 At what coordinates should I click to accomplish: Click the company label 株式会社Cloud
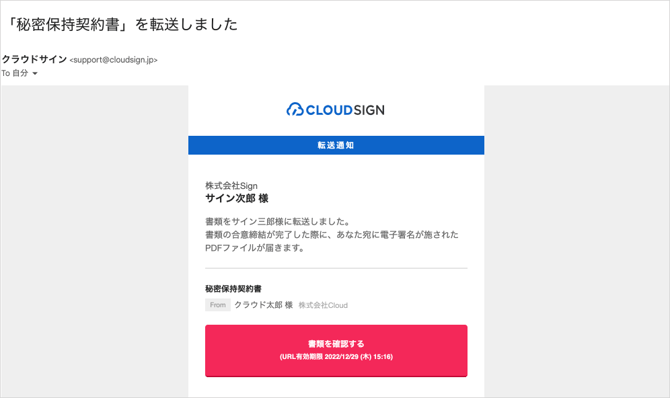[323, 305]
